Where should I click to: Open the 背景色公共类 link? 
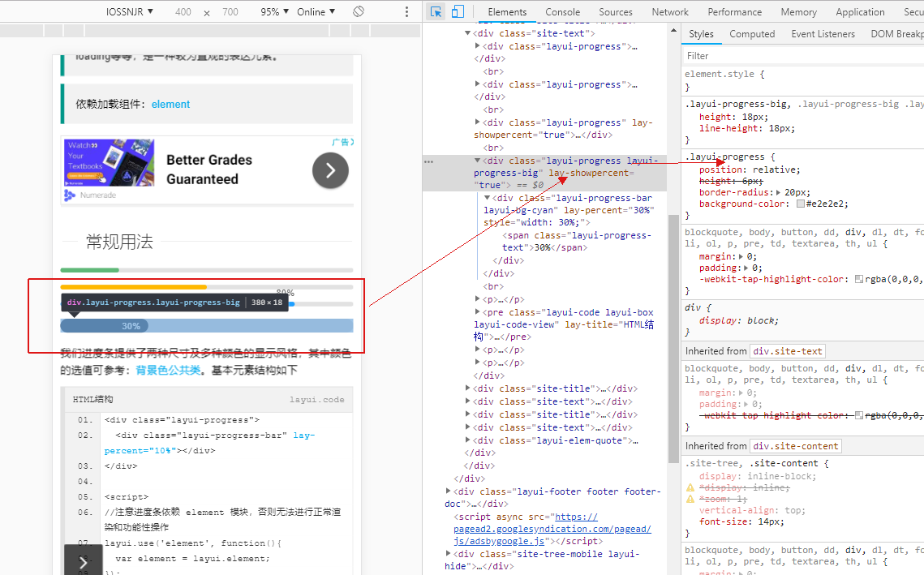point(168,370)
